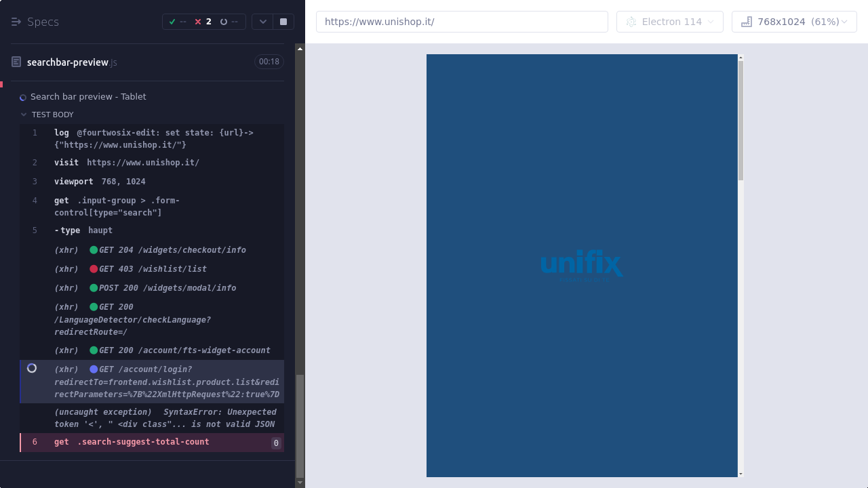Click the uncaught exception SyntaxError entry
Screen dimensions: 868x488
(x=165, y=418)
